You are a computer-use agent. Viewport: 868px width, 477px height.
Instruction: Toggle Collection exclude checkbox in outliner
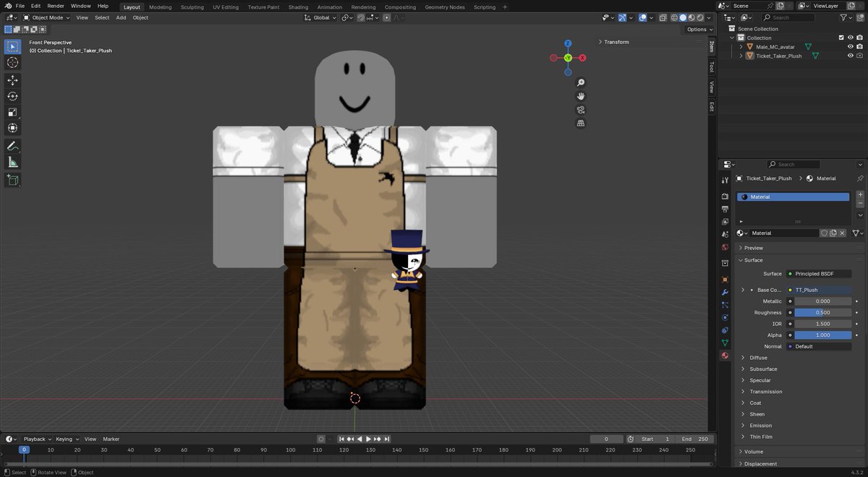841,38
